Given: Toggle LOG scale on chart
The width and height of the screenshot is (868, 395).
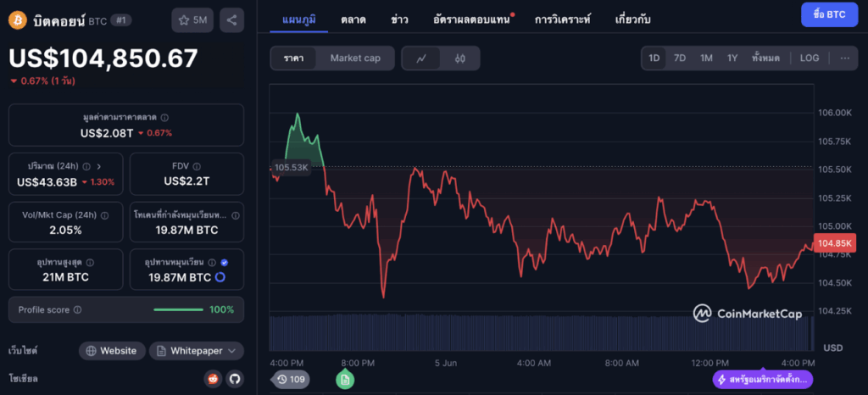Looking at the screenshot, I should (x=810, y=58).
